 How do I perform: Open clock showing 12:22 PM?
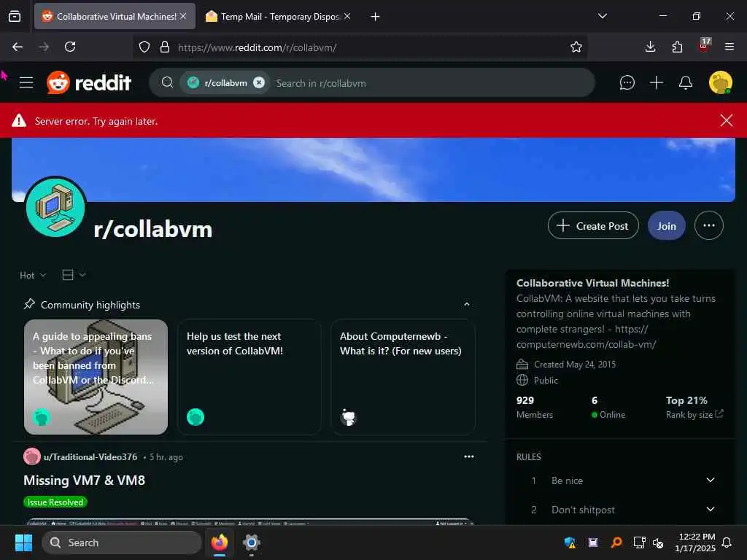coord(694,542)
